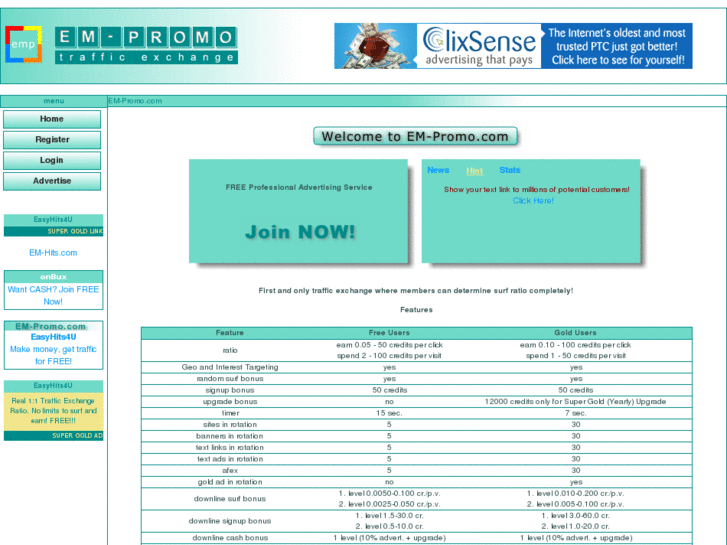This screenshot has width=727, height=545.
Task: Select the signup bonus row label
Action: pyautogui.click(x=230, y=390)
